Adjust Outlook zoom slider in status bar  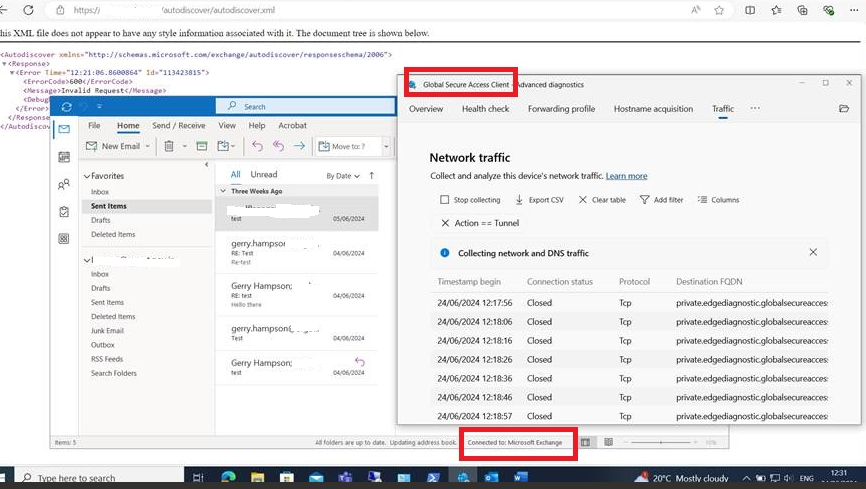(x=661, y=442)
